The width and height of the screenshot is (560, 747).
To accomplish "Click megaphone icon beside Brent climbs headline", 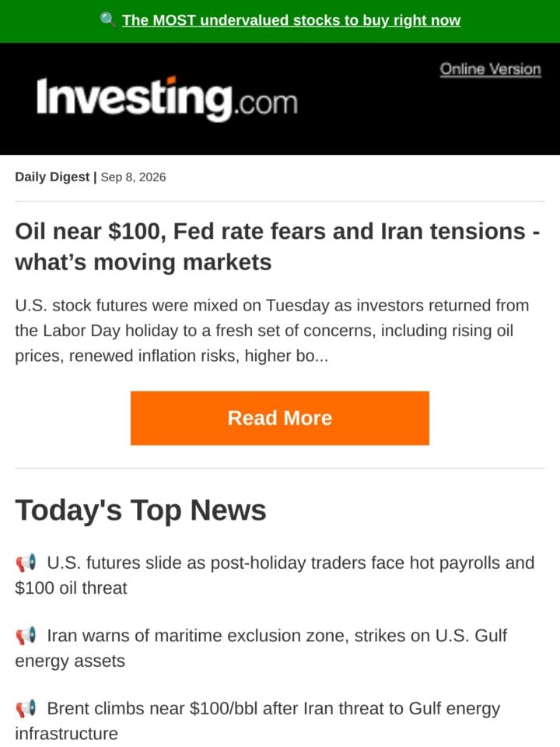I will [26, 708].
